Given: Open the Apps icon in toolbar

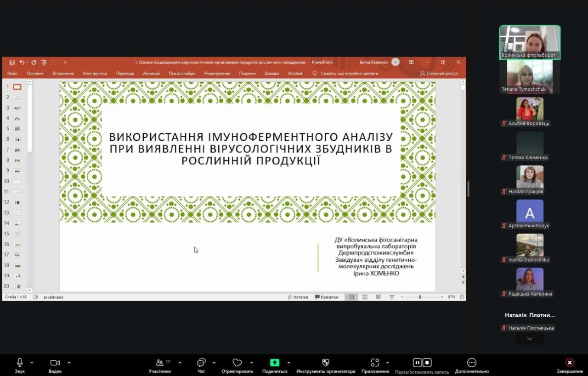Looking at the screenshot, I should (x=375, y=363).
